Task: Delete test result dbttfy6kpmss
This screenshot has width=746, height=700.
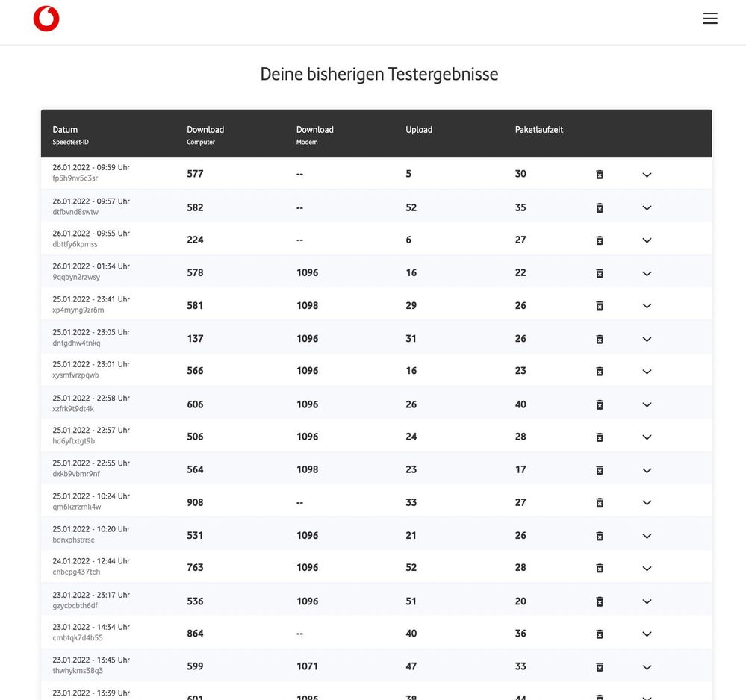Action: tap(600, 240)
